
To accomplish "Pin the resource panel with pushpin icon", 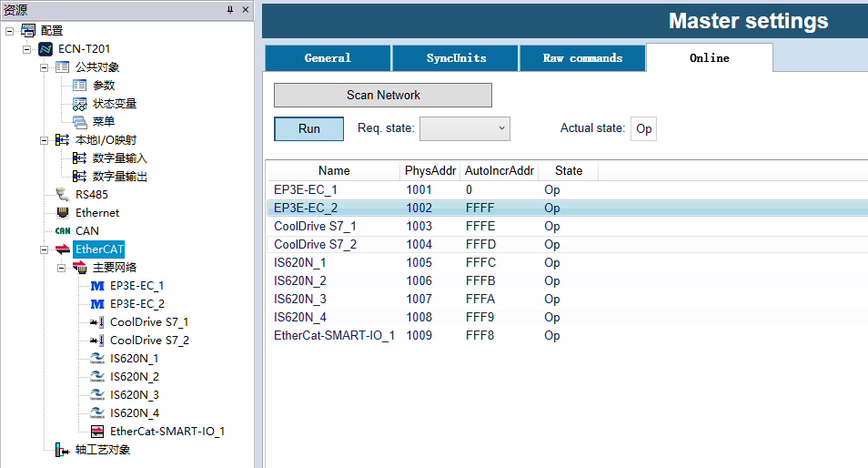I will point(229,9).
